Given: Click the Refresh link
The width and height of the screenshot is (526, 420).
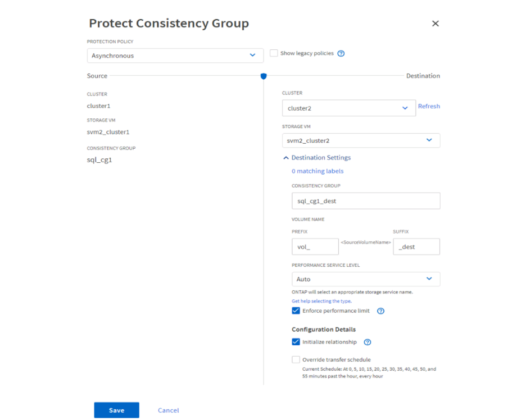Looking at the screenshot, I should [429, 106].
